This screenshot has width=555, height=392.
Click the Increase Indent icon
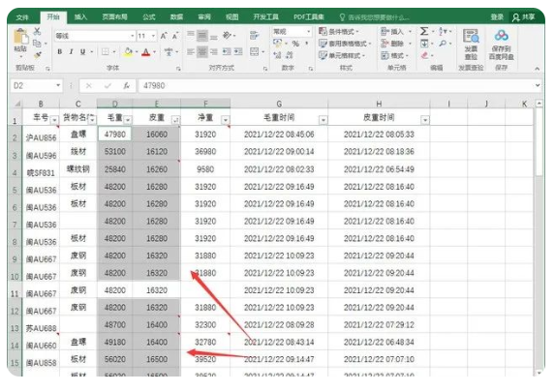tap(238, 52)
